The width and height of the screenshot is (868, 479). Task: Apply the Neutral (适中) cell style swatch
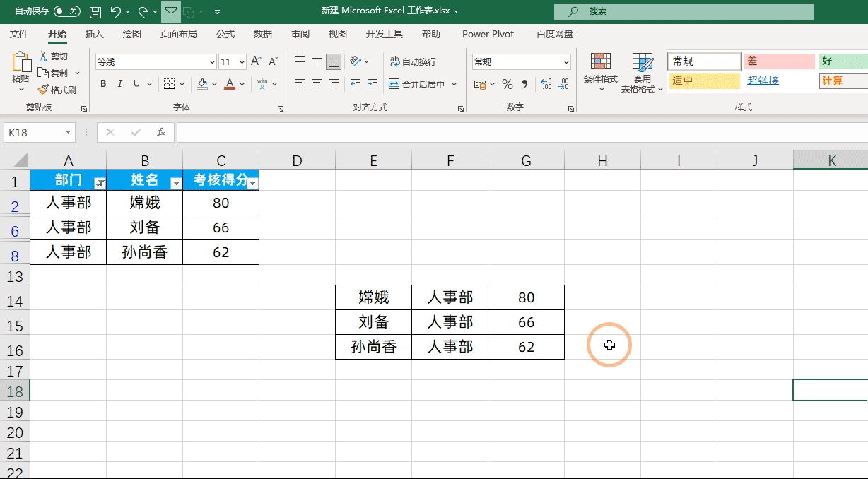[x=705, y=81]
